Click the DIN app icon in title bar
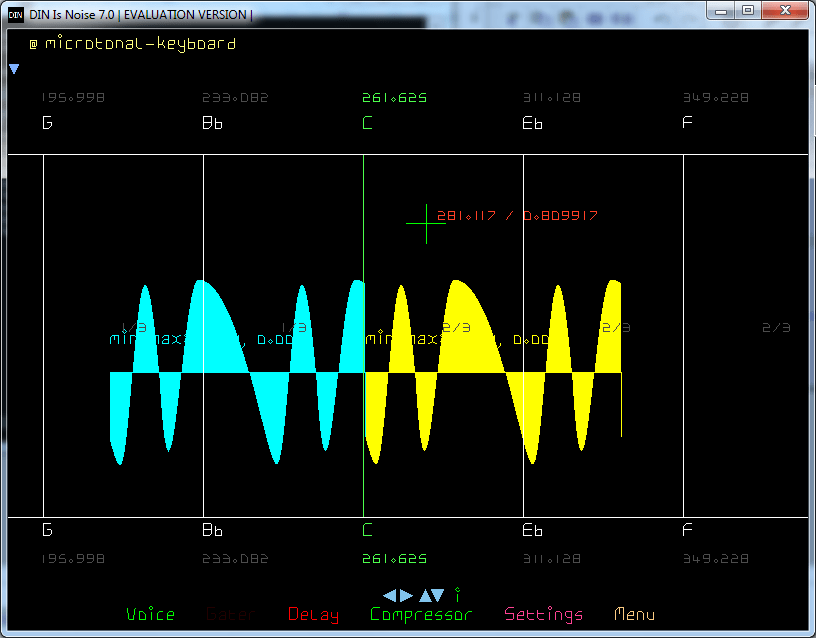The image size is (816, 638). (x=16, y=14)
